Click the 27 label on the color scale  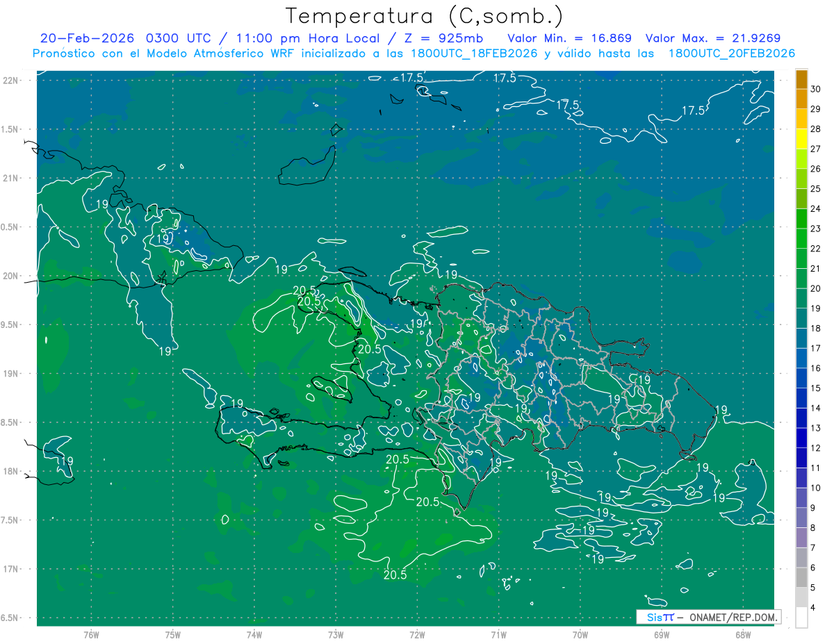tap(816, 149)
